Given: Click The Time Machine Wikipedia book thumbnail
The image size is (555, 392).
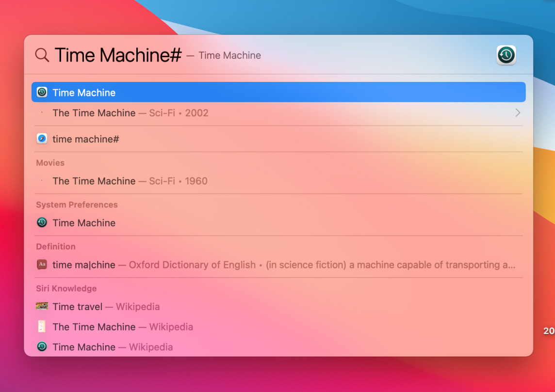Looking at the screenshot, I should [x=42, y=327].
